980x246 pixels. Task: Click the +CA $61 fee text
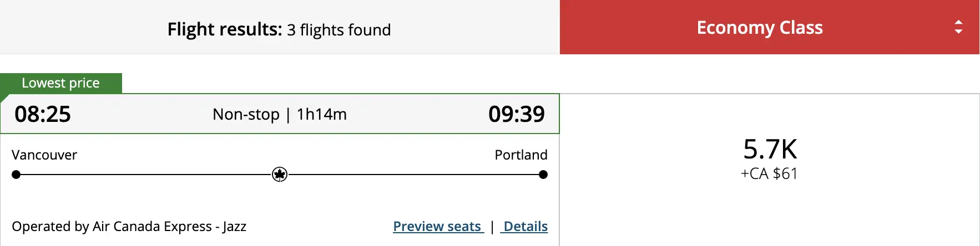coord(769,173)
